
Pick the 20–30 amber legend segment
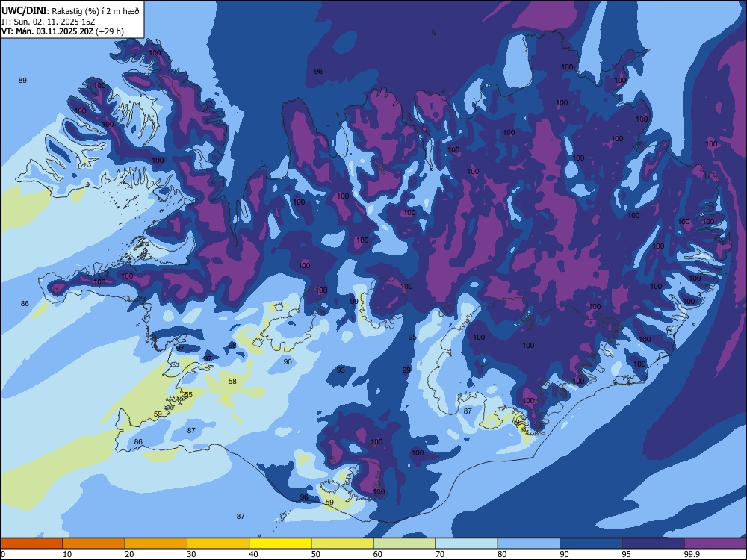[156, 544]
